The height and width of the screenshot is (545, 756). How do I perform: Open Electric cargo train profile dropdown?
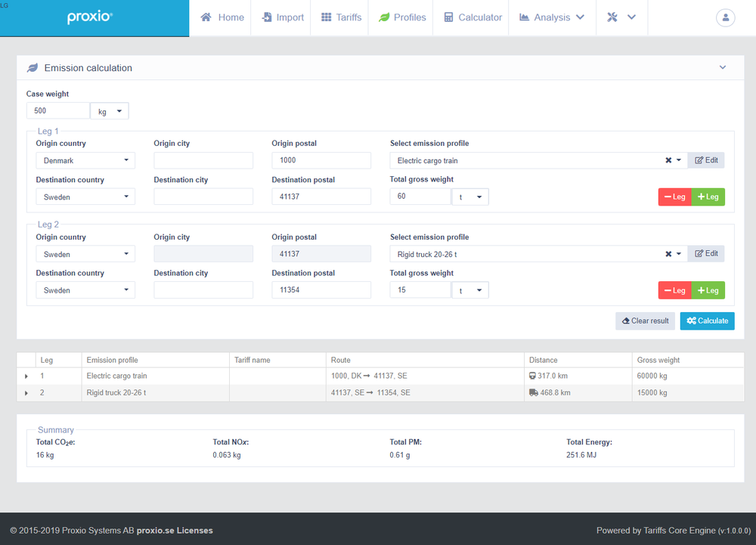tap(678, 160)
